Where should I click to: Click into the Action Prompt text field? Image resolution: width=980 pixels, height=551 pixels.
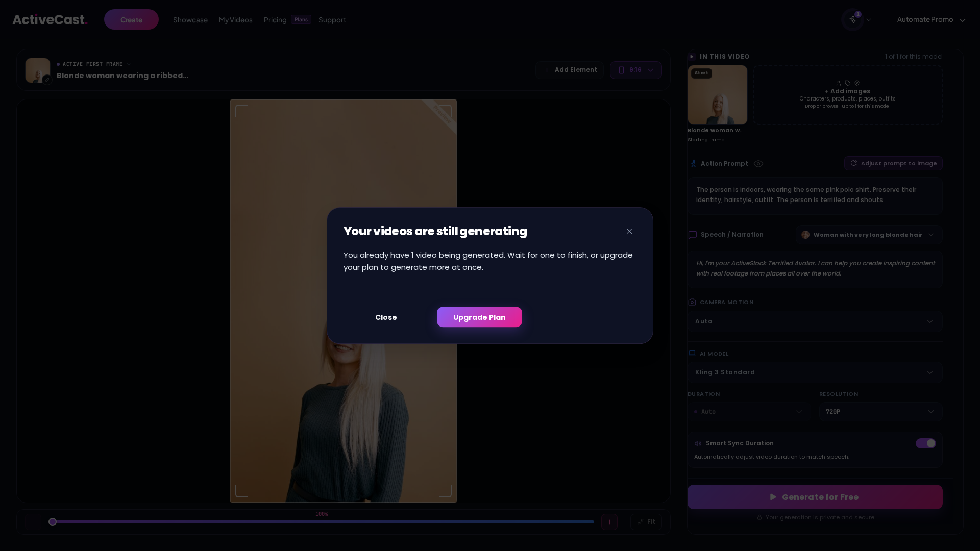pos(815,196)
